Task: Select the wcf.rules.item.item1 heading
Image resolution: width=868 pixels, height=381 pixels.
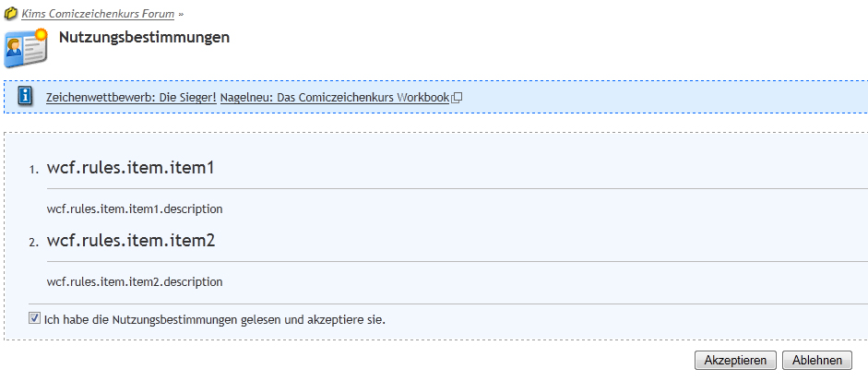Action: coord(130,167)
